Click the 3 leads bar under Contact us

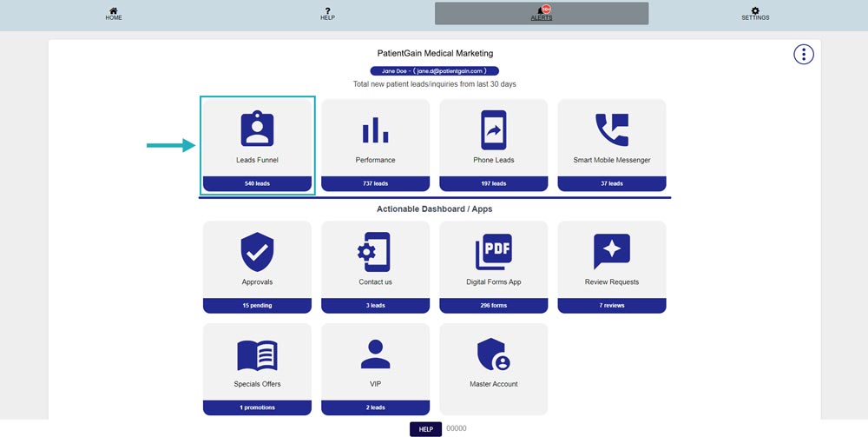375,305
